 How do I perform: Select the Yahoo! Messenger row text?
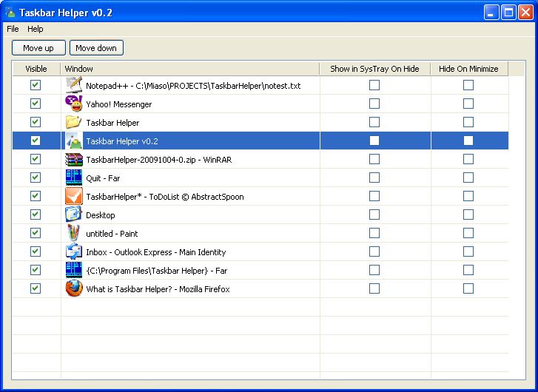tap(118, 104)
